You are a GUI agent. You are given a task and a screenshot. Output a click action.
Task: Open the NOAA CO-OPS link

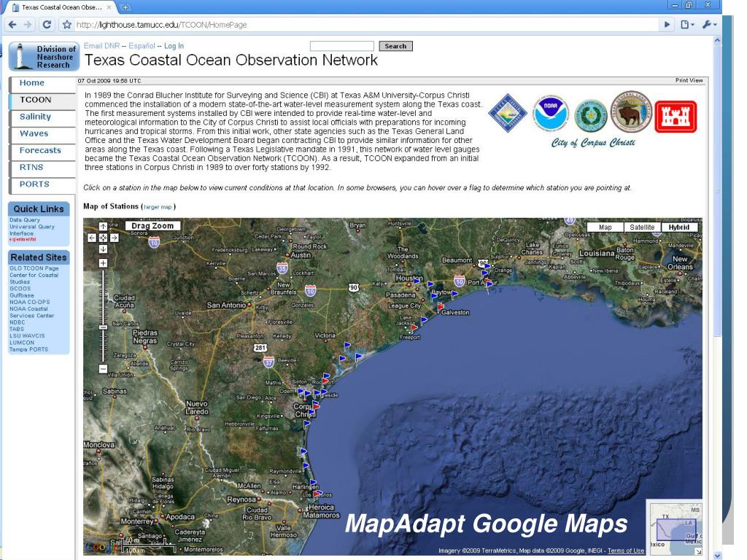click(x=29, y=302)
